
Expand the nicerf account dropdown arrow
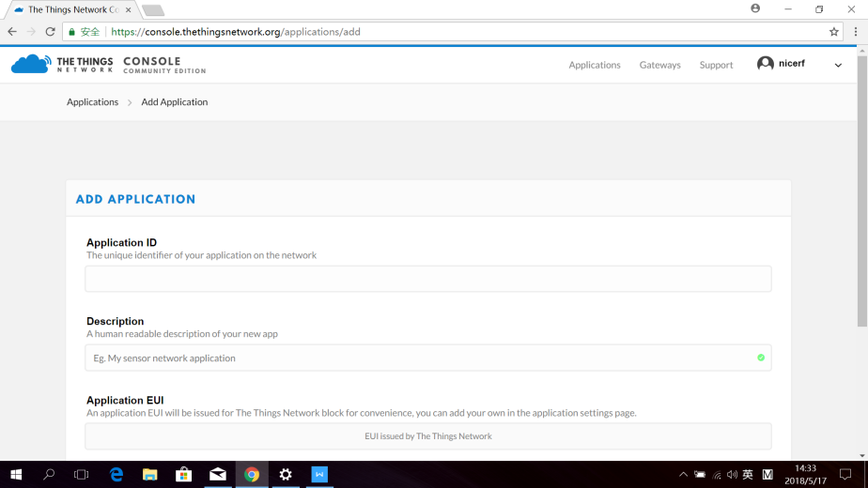(838, 65)
